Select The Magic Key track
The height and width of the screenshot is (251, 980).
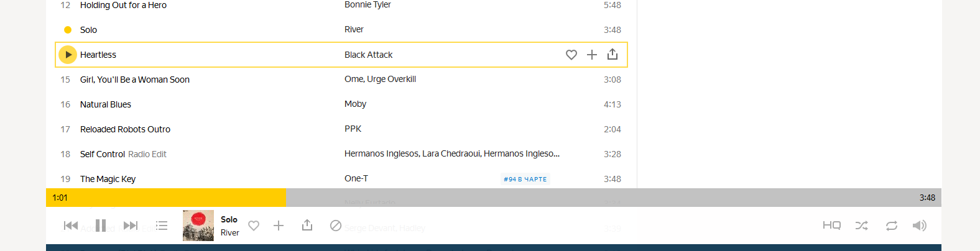click(108, 179)
